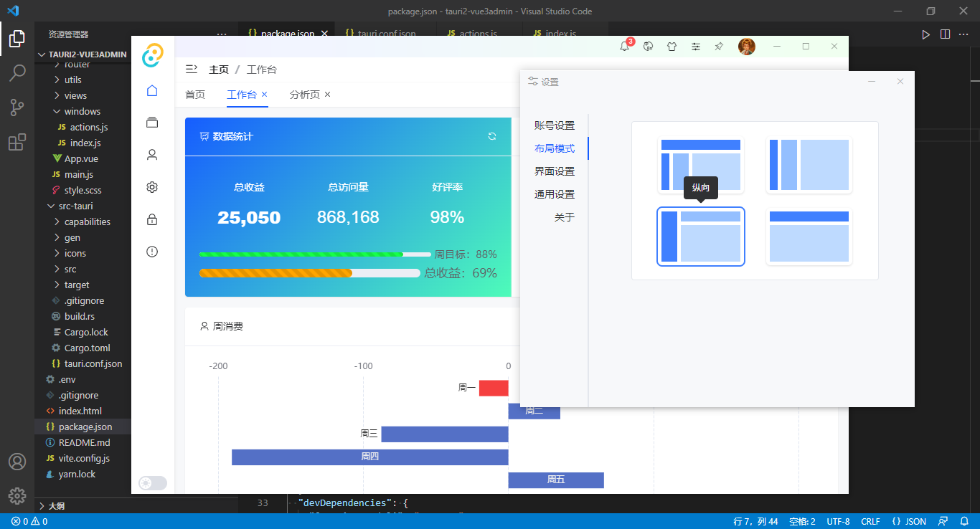Screen dimensions: 980x529
Task: Collapse the windows folder in Explorer
Action: (x=81, y=111)
